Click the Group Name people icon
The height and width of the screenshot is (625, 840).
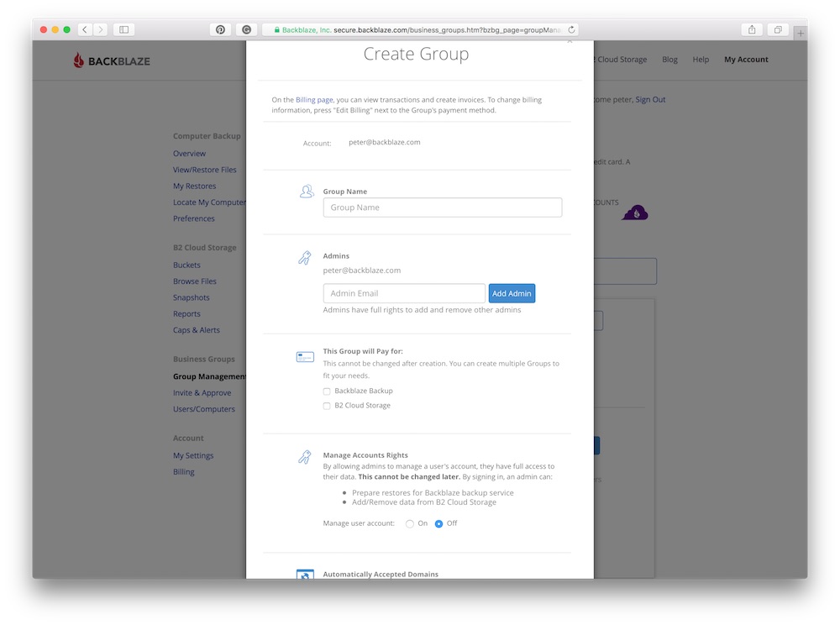click(307, 192)
